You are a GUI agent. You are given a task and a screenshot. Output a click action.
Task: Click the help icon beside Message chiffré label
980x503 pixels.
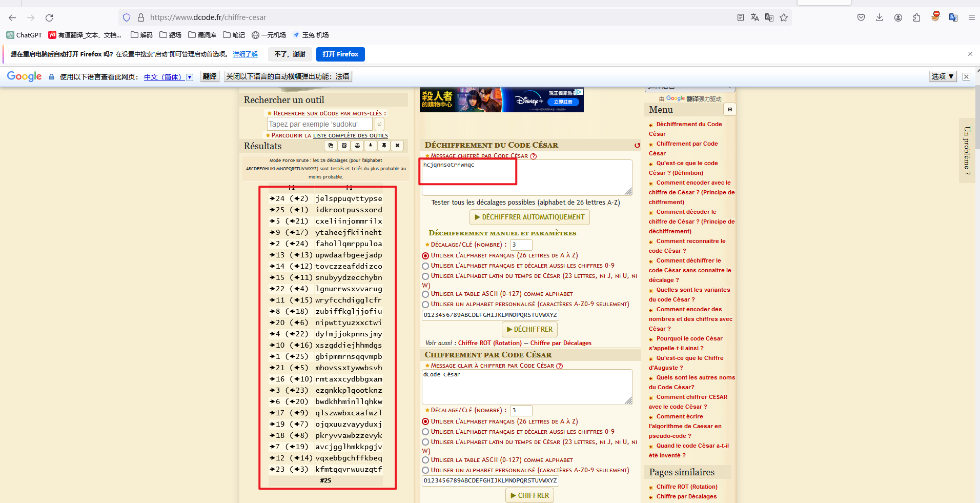click(533, 156)
